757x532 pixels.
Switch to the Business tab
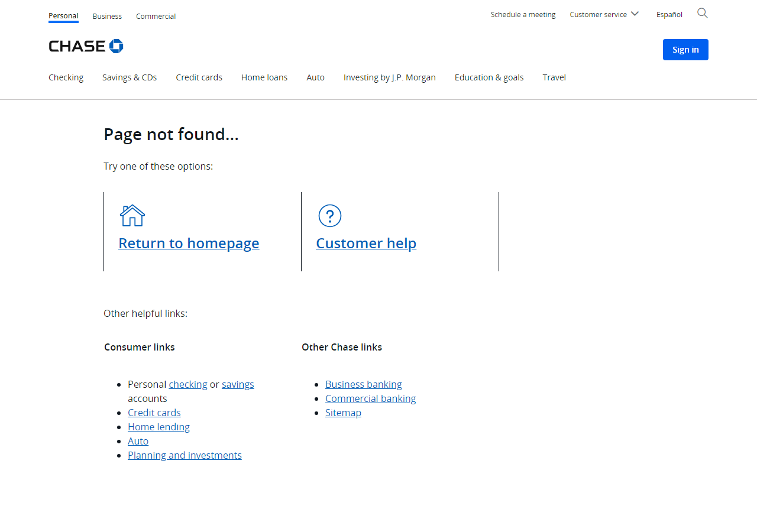point(107,16)
